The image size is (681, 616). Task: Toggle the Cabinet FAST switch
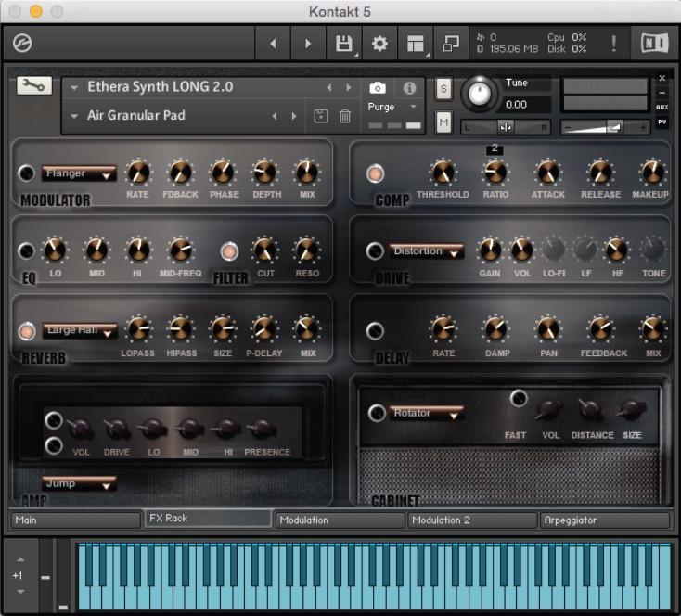click(x=519, y=398)
